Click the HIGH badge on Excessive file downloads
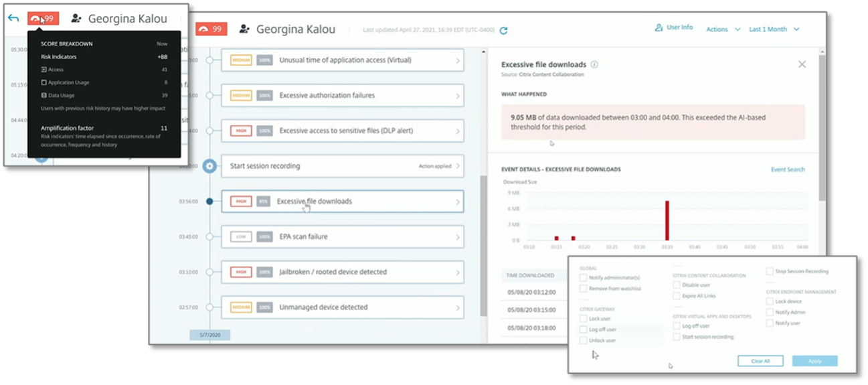Image resolution: width=868 pixels, height=385 pixels. pos(240,201)
